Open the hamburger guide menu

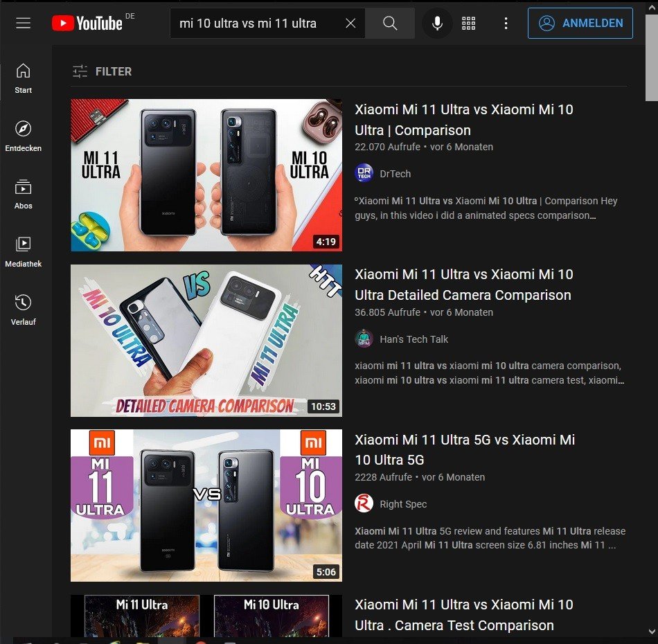[23, 23]
